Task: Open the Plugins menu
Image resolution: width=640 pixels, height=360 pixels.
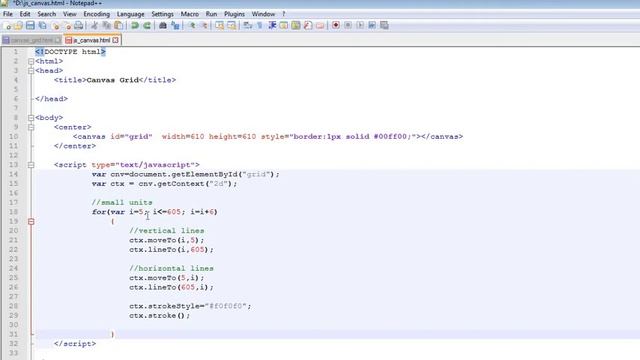Action: 234,14
